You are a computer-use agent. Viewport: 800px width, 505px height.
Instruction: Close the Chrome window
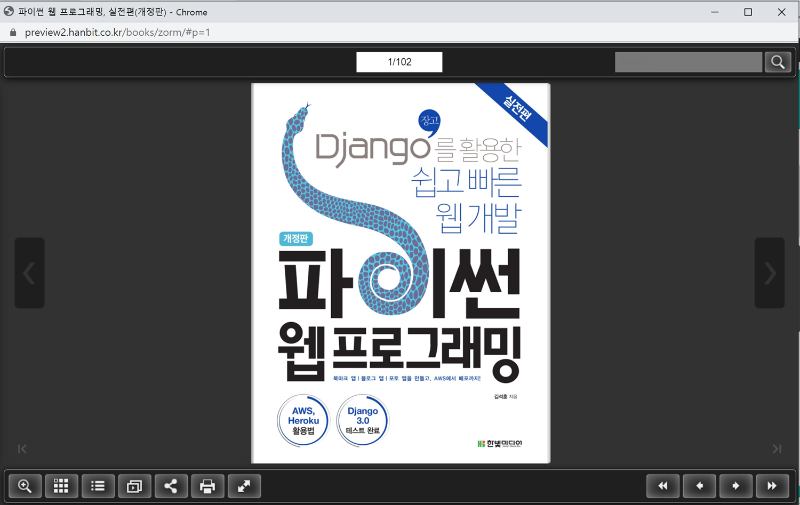pos(781,12)
